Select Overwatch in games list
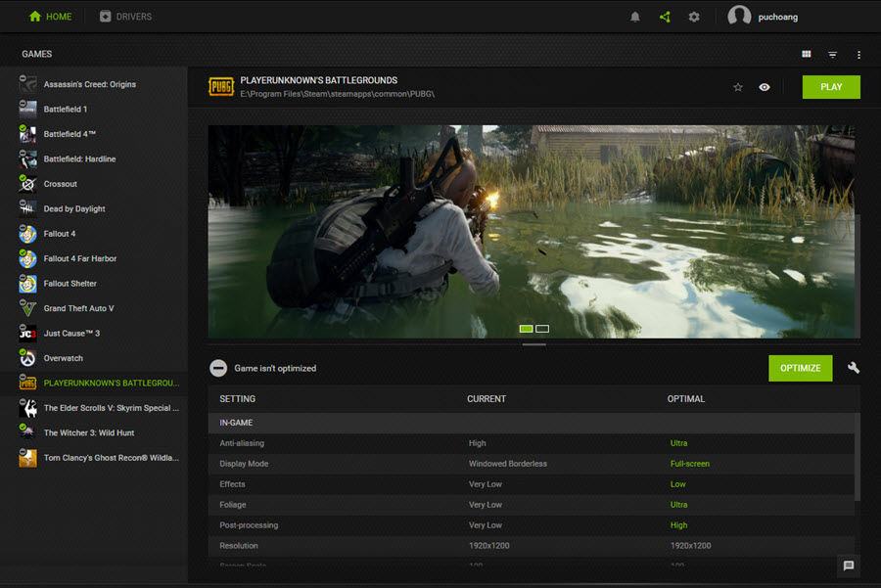Screen dimensions: 881x588 (94, 358)
